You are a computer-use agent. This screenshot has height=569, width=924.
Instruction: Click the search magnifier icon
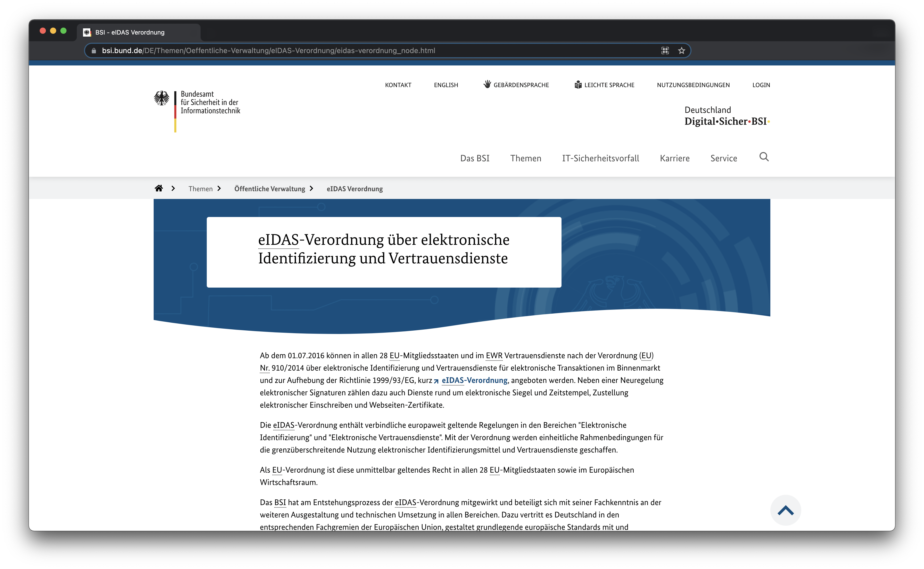(x=764, y=156)
